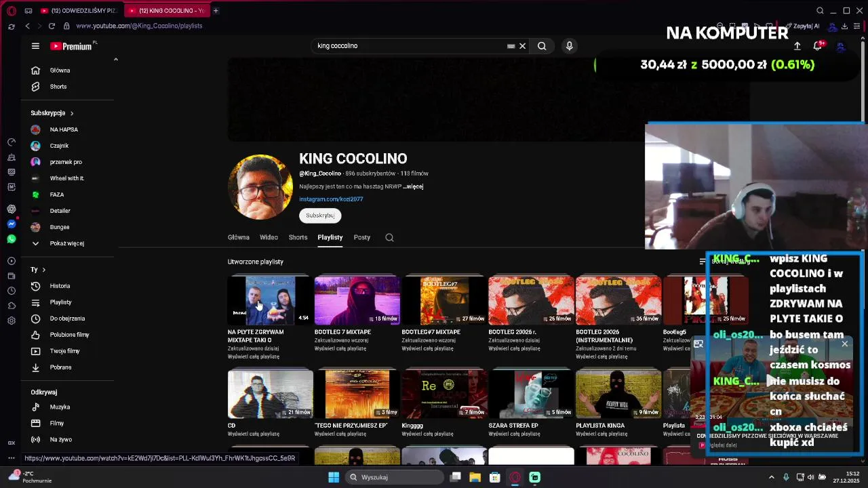Click the upload/create arrow icon
Screen dimensions: 868x488
(x=797, y=45)
